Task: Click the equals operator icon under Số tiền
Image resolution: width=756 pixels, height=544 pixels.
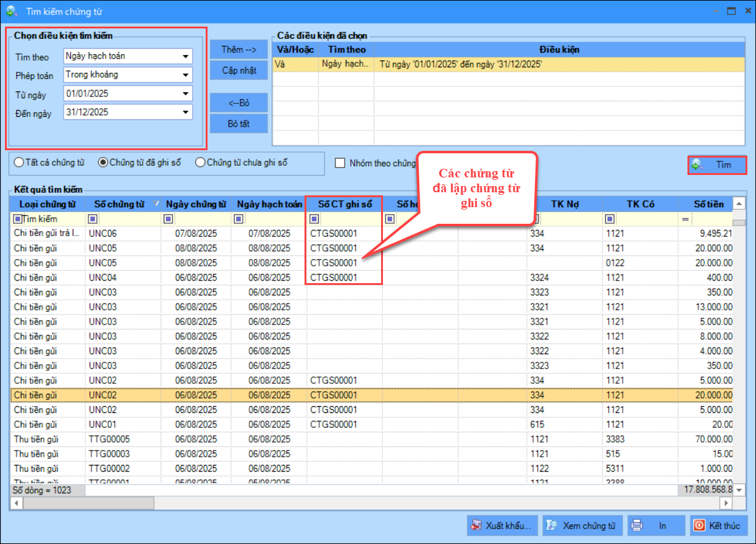Action: [685, 219]
